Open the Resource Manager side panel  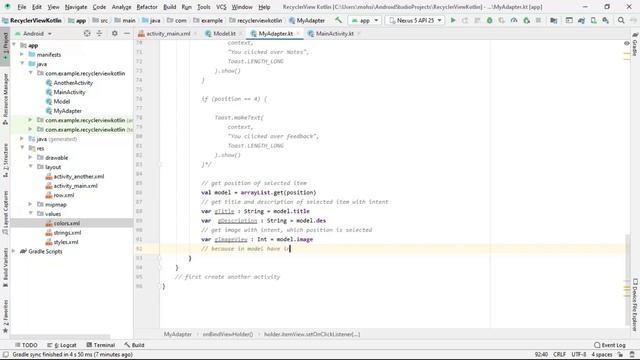click(5, 99)
